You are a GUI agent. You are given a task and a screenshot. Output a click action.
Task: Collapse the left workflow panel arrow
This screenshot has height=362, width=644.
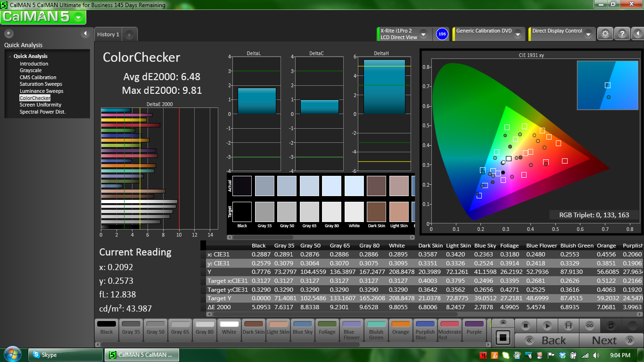pyautogui.click(x=85, y=33)
